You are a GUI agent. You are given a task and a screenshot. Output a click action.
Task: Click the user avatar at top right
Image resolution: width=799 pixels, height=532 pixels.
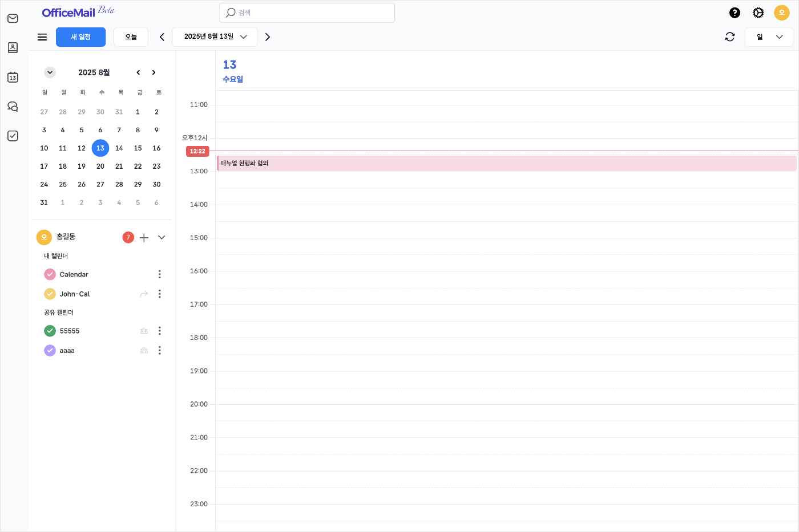coord(782,13)
